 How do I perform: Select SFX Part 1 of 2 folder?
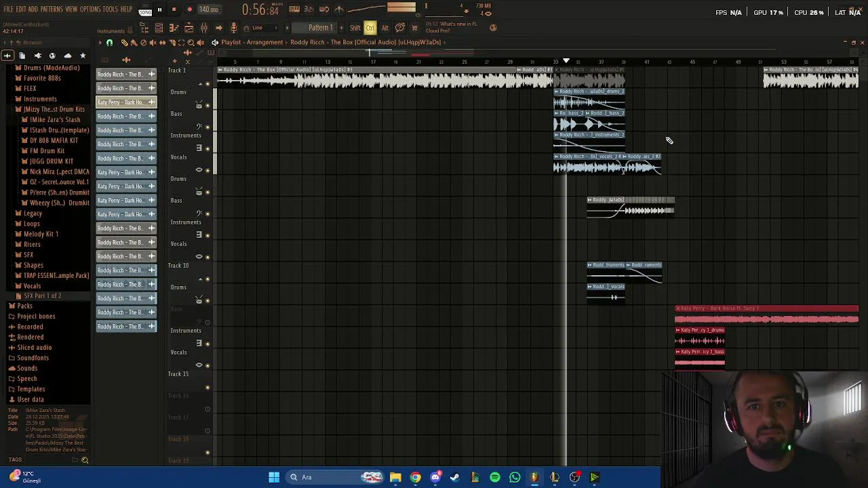[42, 296]
